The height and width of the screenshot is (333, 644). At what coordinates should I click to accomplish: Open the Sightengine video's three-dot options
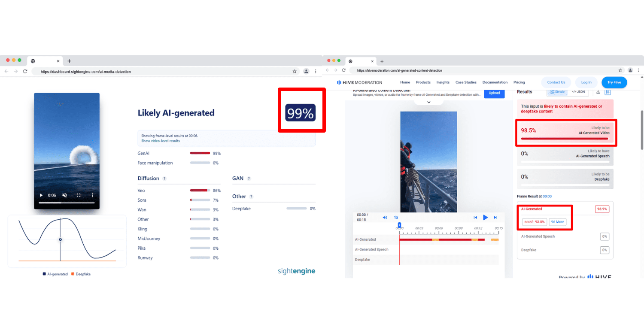[92, 195]
